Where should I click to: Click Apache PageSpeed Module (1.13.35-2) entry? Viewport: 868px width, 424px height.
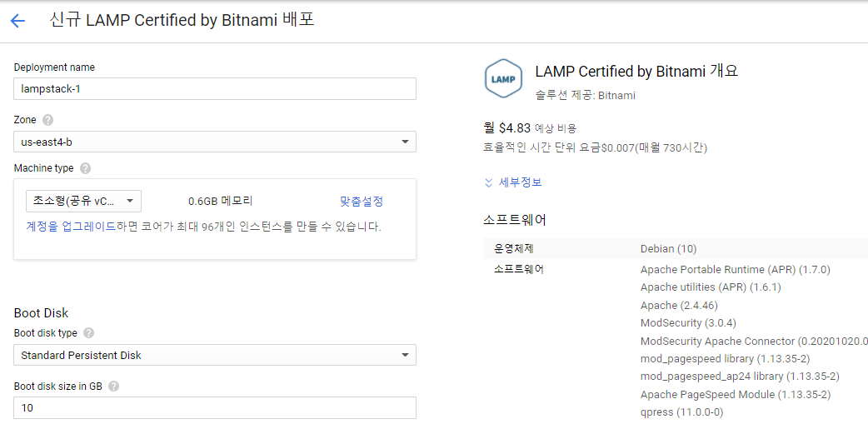coord(736,395)
